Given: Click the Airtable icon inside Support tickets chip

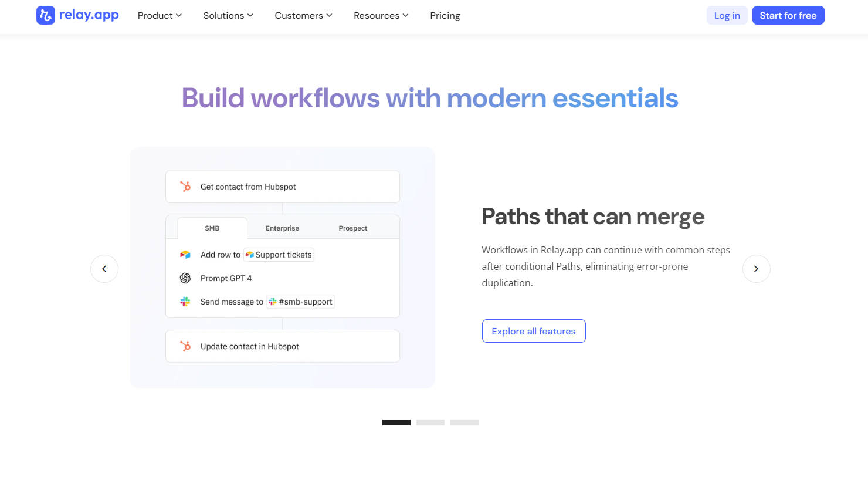Looking at the screenshot, I should (250, 255).
